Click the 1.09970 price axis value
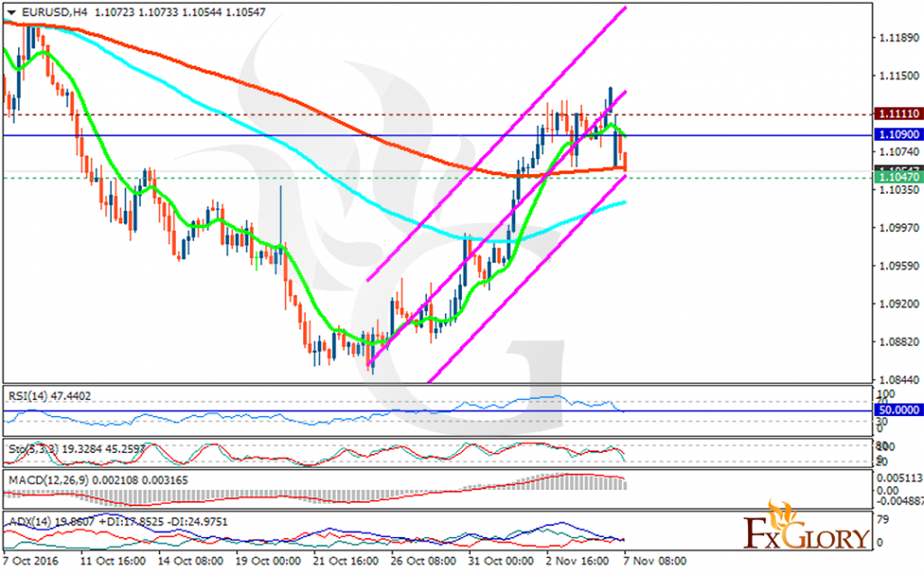 899,227
